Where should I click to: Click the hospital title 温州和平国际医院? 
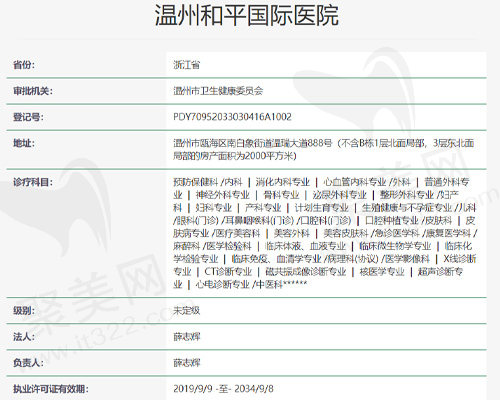(247, 15)
